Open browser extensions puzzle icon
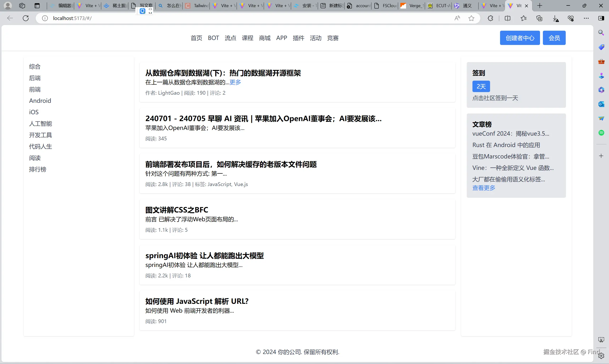 490,18
